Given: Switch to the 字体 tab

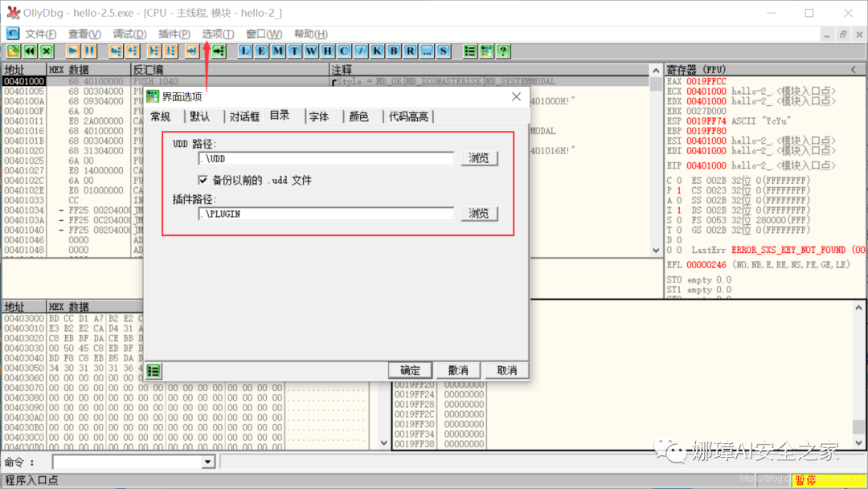Looking at the screenshot, I should click(319, 116).
